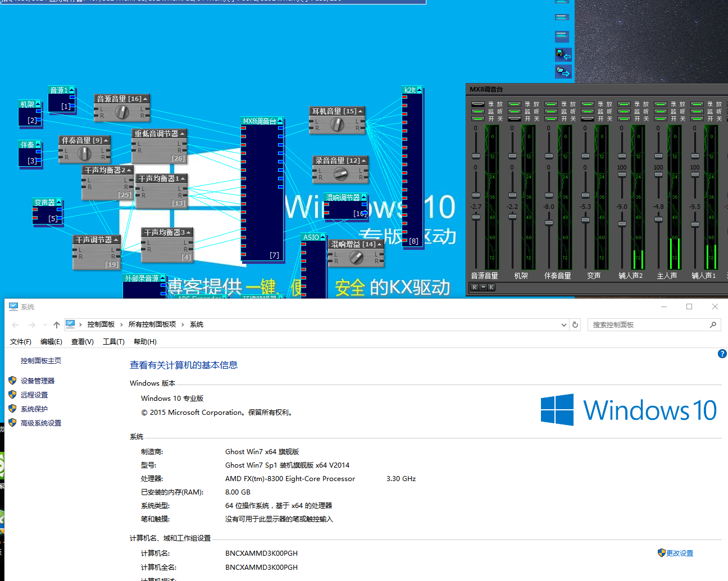Open the 文件(F) menu
728x581 pixels.
(x=21, y=342)
